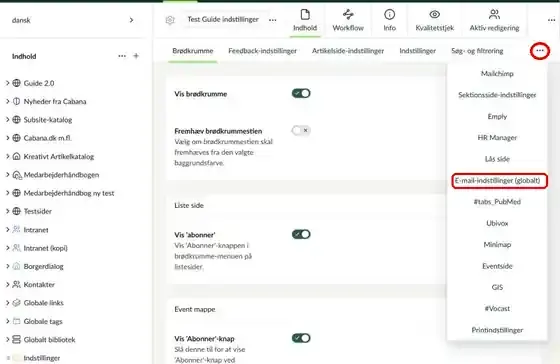Click the home icon beside Kreativt Artikelkatalog
Viewport: 560px width, 364px height.
[16, 156]
